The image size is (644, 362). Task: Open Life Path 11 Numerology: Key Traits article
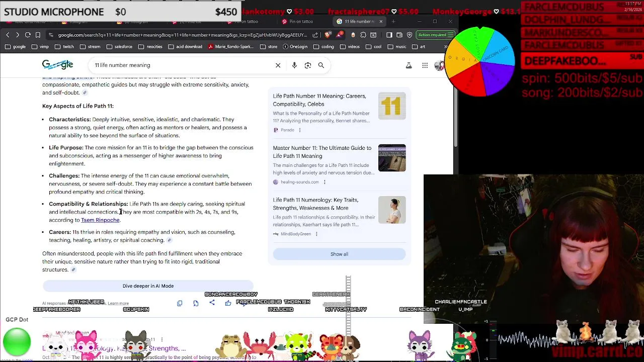point(315,204)
